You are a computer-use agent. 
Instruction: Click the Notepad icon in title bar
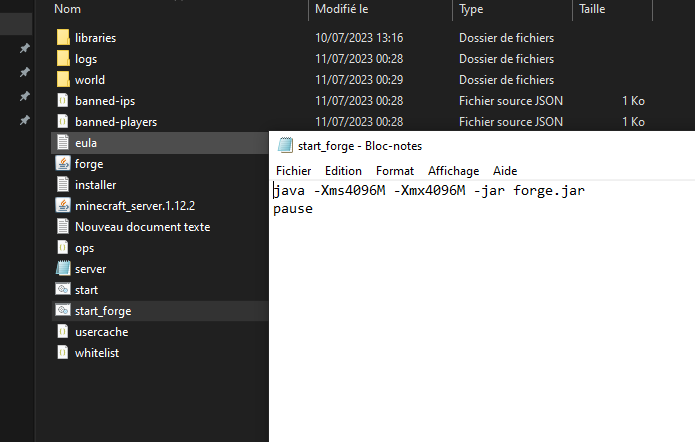pos(286,146)
